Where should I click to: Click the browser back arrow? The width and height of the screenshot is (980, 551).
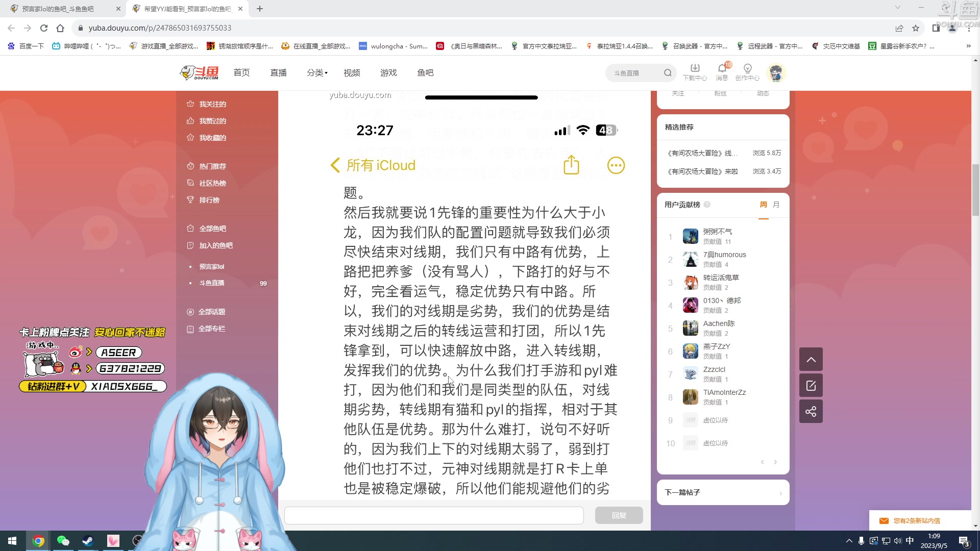11,28
